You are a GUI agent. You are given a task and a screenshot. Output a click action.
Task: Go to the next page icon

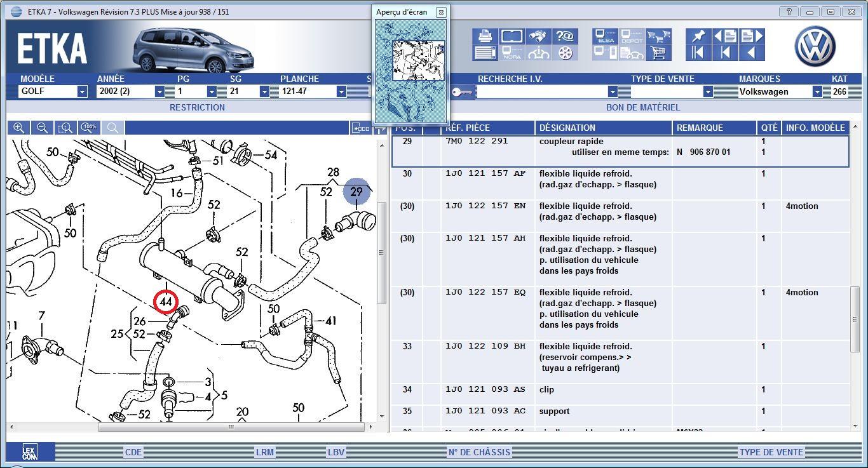tap(752, 36)
